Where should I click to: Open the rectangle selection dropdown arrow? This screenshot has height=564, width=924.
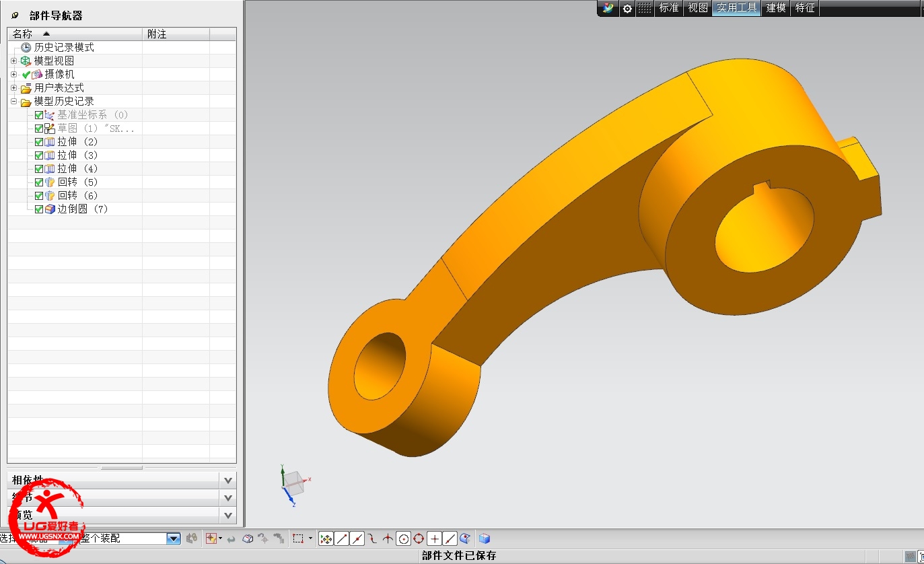[310, 538]
